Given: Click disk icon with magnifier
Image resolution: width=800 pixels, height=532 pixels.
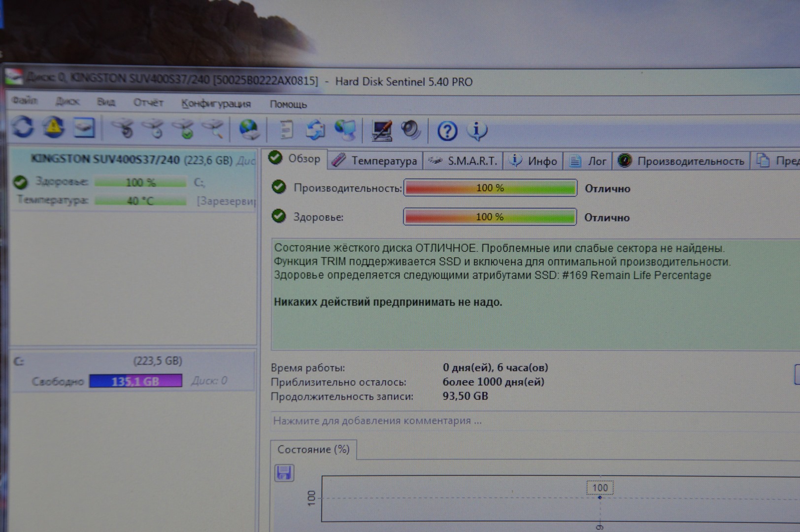Looking at the screenshot, I should click(x=213, y=129).
